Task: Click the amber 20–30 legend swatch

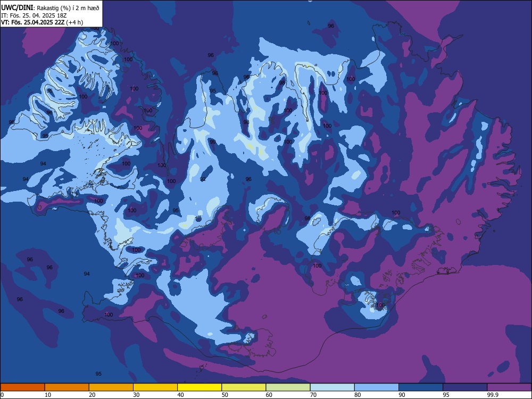Action: [111, 387]
